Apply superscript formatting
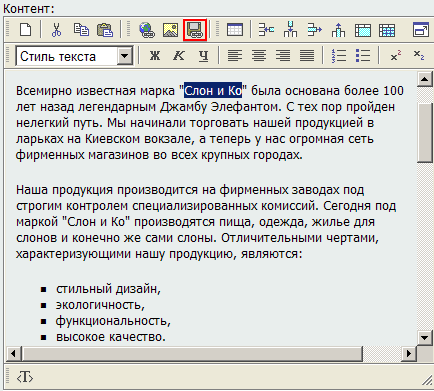Image resolution: width=434 pixels, height=391 pixels. [x=395, y=56]
